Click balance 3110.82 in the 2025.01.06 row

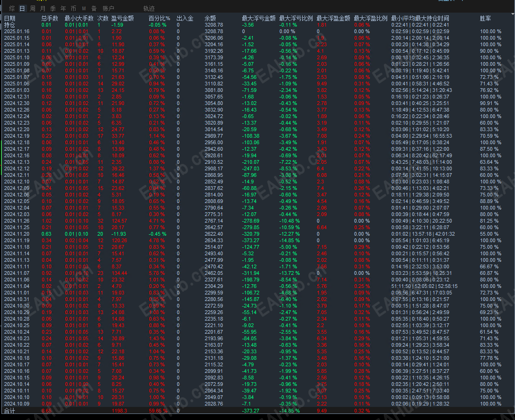(x=214, y=84)
